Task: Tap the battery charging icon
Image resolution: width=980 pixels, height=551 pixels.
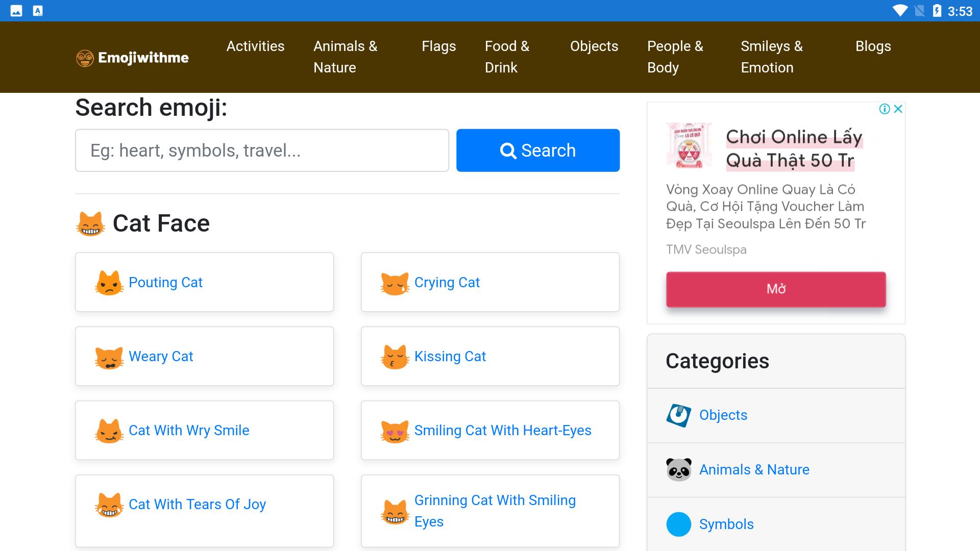Action: 937,11
